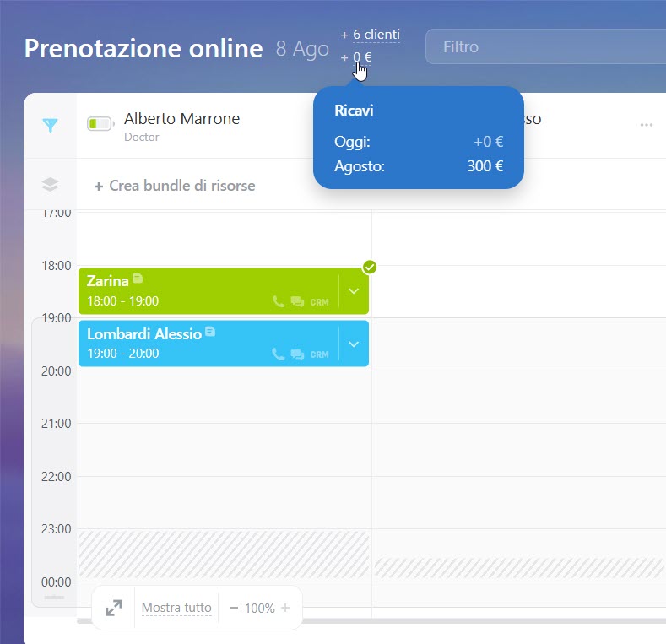Click the 'Mostra tutto' link
Viewport: 666px width, 644px height.
coord(176,608)
